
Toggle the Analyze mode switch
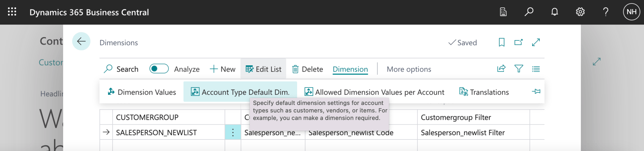159,69
